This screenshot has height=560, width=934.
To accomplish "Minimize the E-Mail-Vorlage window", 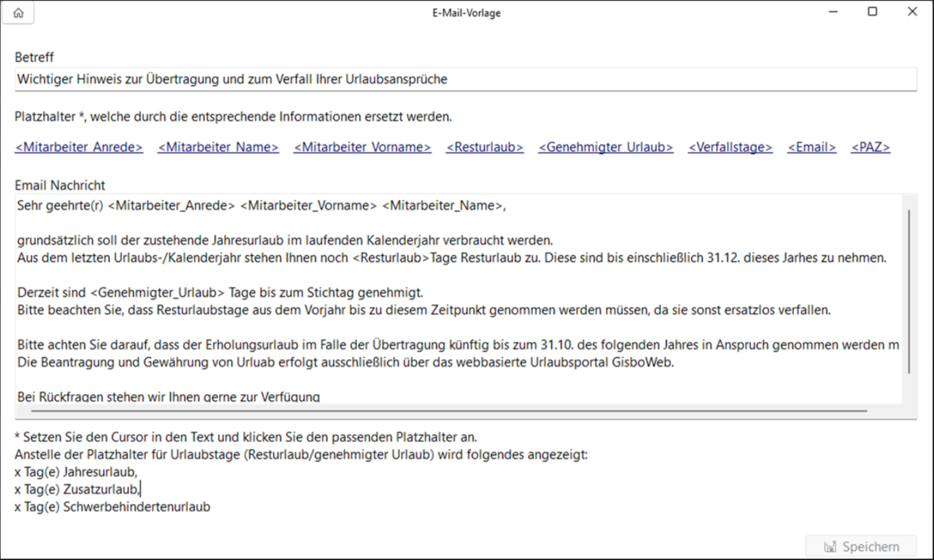I will 834,12.
